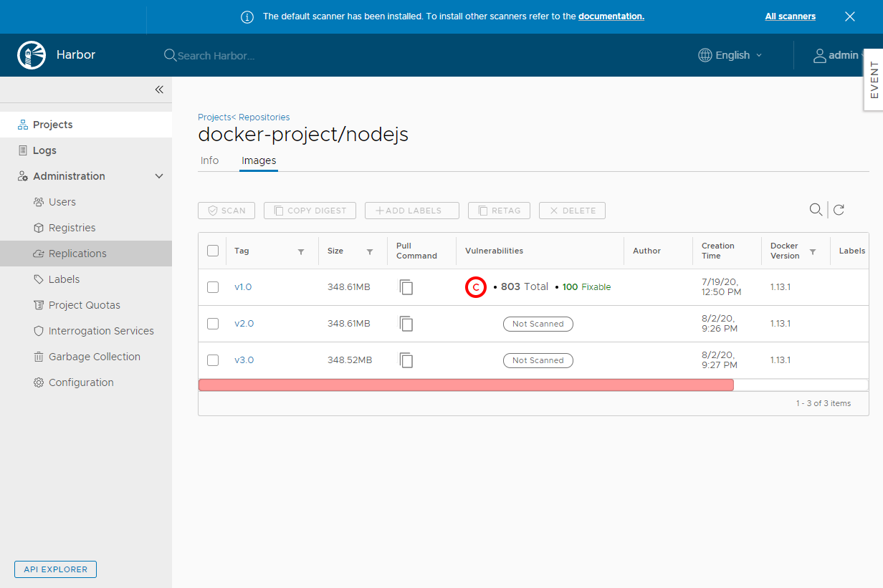Copy pull command for v3.0
The width and height of the screenshot is (883, 588).
pyautogui.click(x=406, y=360)
